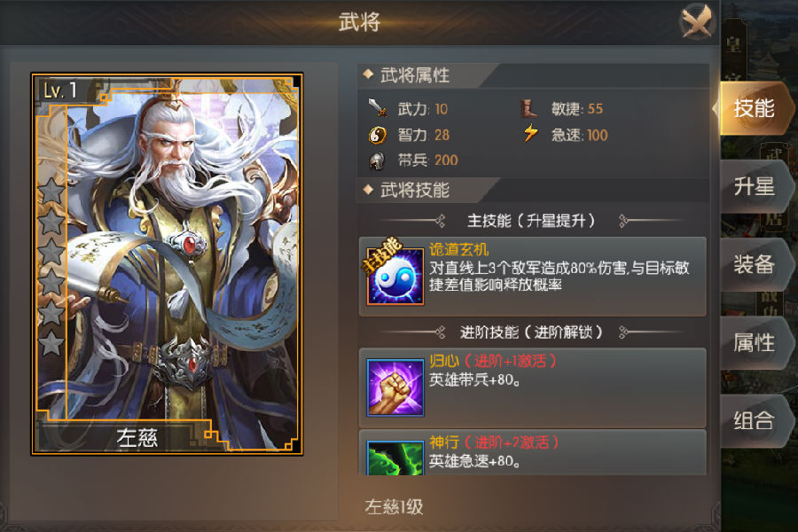This screenshot has height=532, width=798.
Task: Switch to the 技能 tab
Action: point(755,108)
